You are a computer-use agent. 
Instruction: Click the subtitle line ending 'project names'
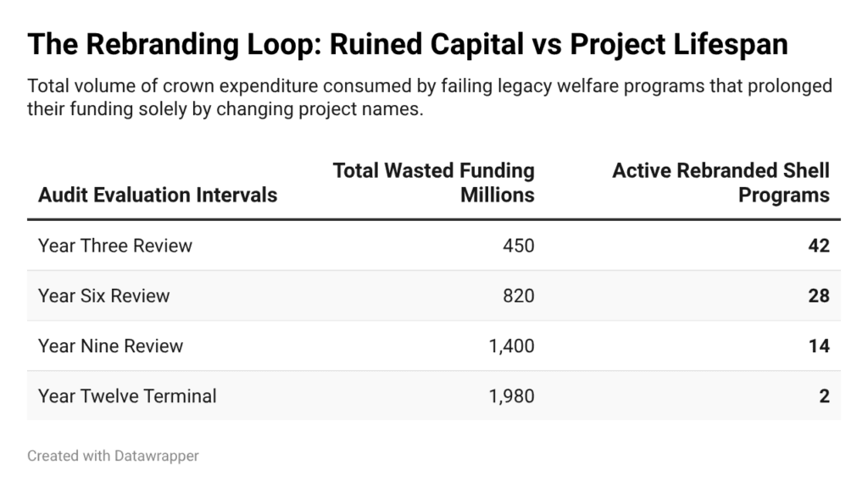click(x=225, y=109)
